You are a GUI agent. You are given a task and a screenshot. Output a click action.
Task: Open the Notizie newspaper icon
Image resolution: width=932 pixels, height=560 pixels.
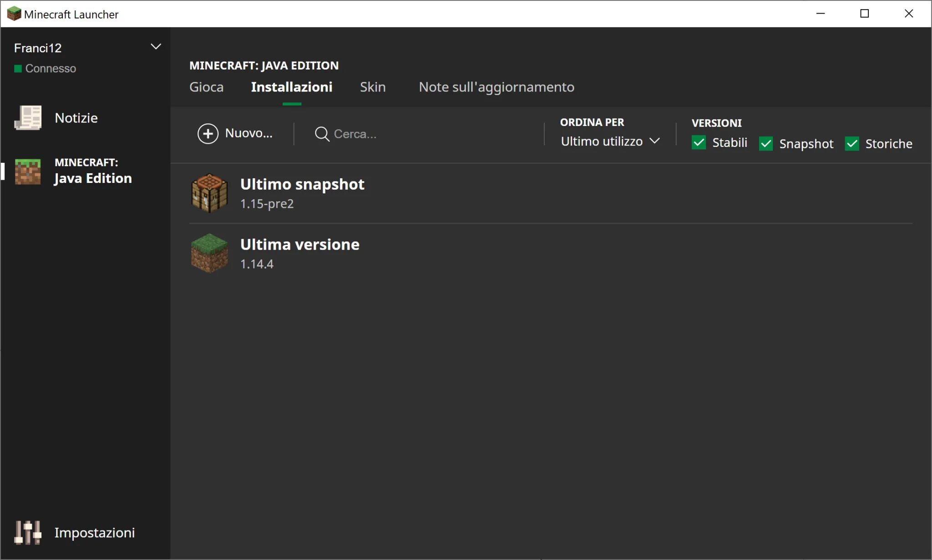point(28,118)
